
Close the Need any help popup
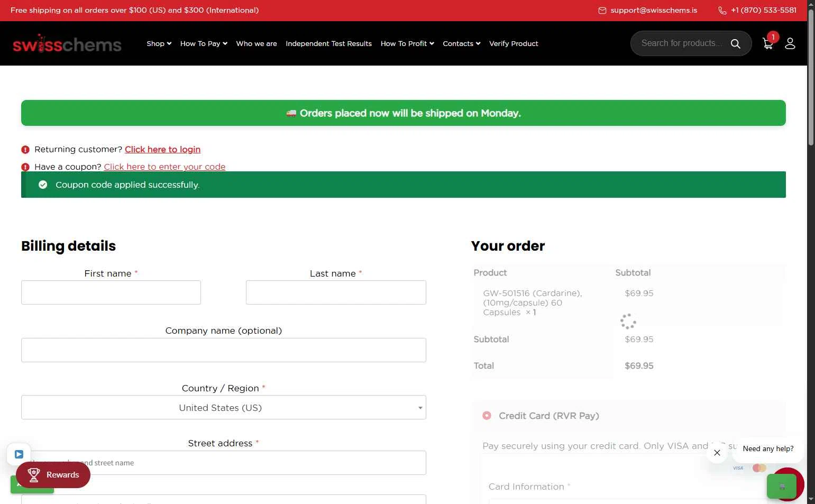pyautogui.click(x=717, y=453)
